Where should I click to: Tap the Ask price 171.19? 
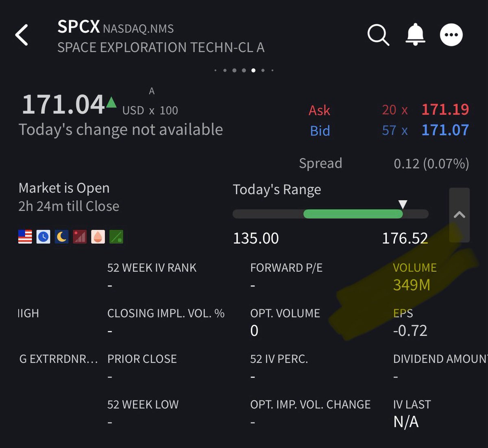click(x=445, y=109)
